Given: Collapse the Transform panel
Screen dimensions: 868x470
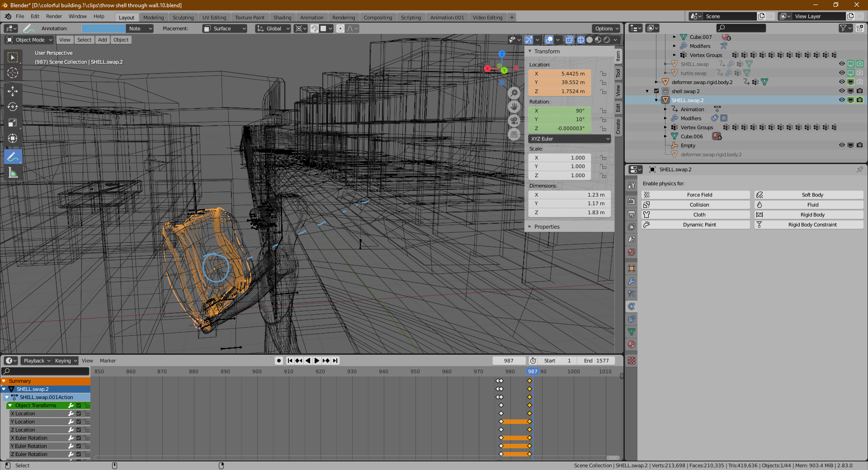Looking at the screenshot, I should coord(547,52).
